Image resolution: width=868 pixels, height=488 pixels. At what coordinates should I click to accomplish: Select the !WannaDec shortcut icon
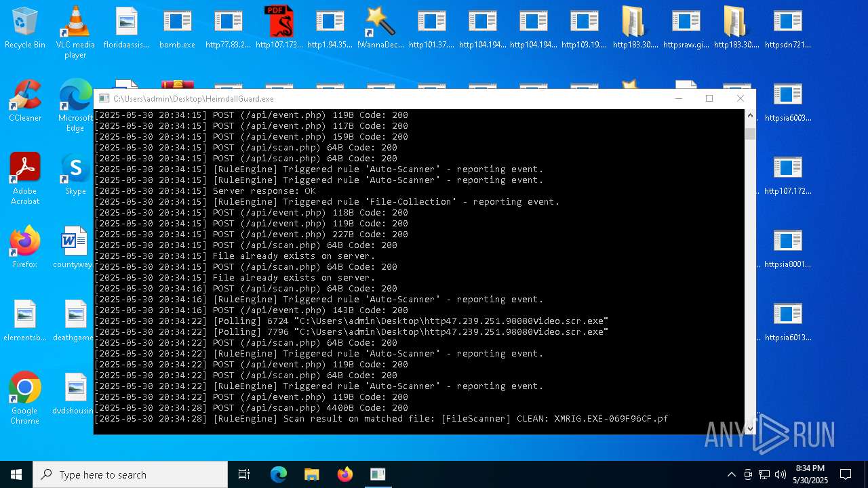point(380,28)
